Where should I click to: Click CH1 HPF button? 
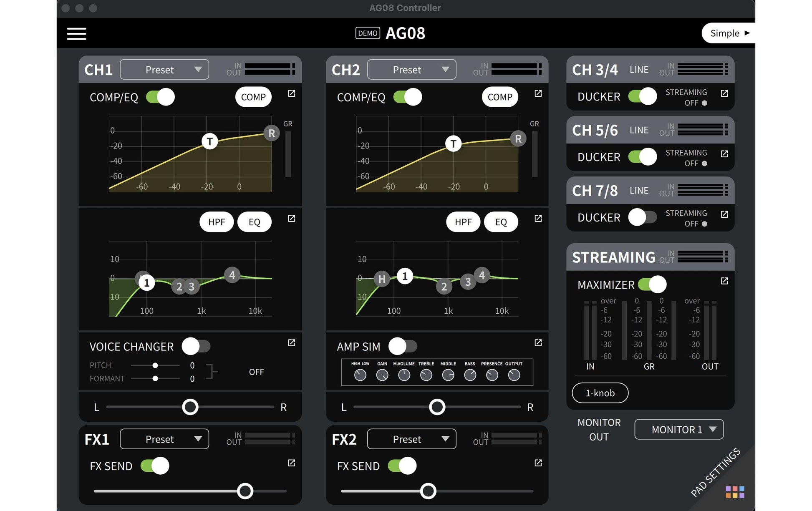[217, 222]
